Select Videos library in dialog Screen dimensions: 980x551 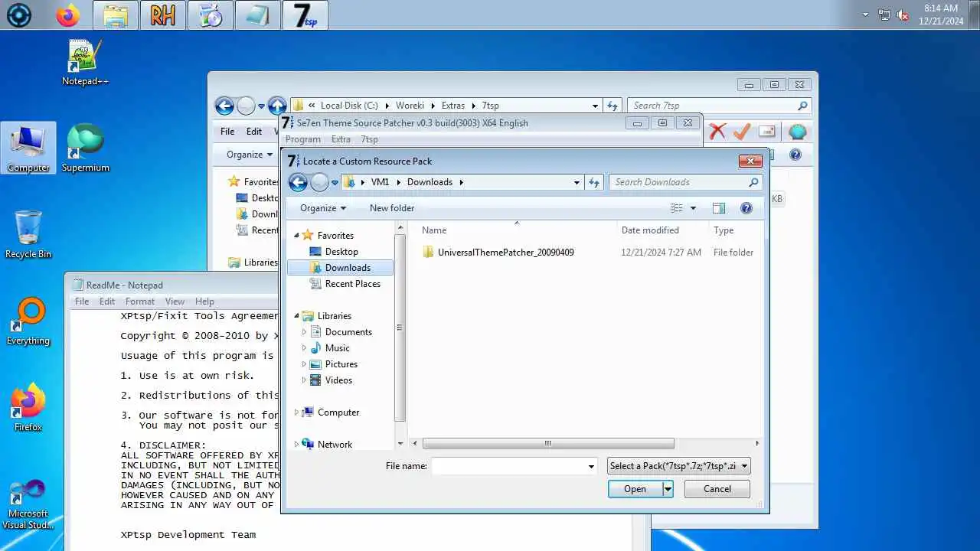338,380
